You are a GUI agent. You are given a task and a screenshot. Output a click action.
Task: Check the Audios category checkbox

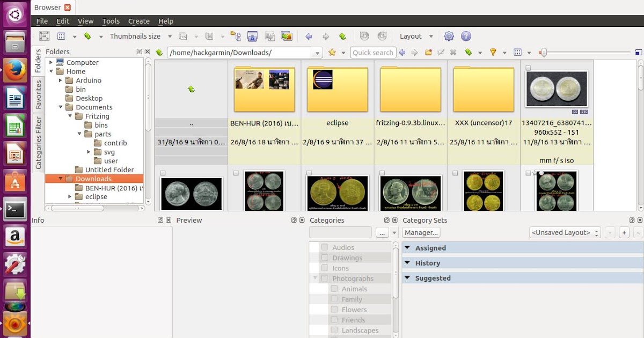325,247
